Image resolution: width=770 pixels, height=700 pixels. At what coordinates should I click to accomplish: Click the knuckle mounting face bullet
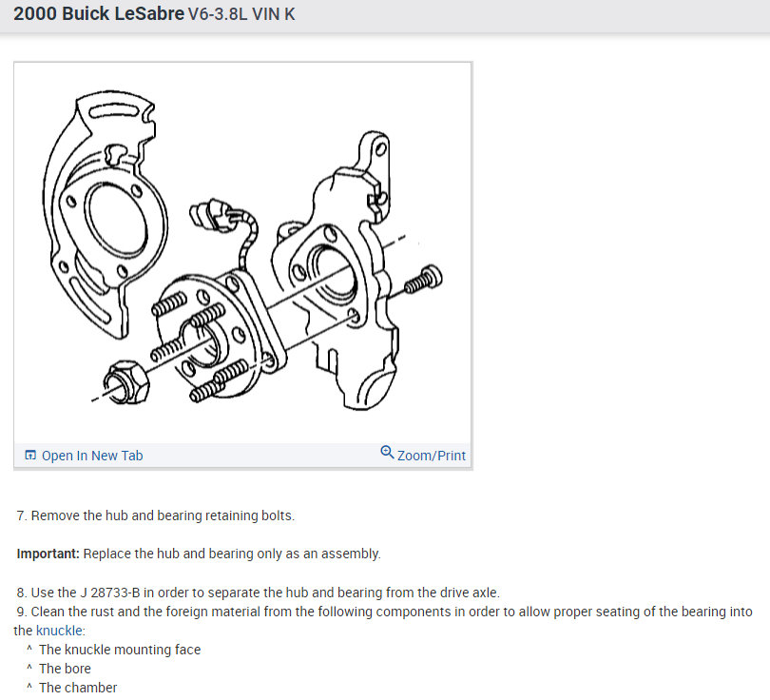(120, 650)
